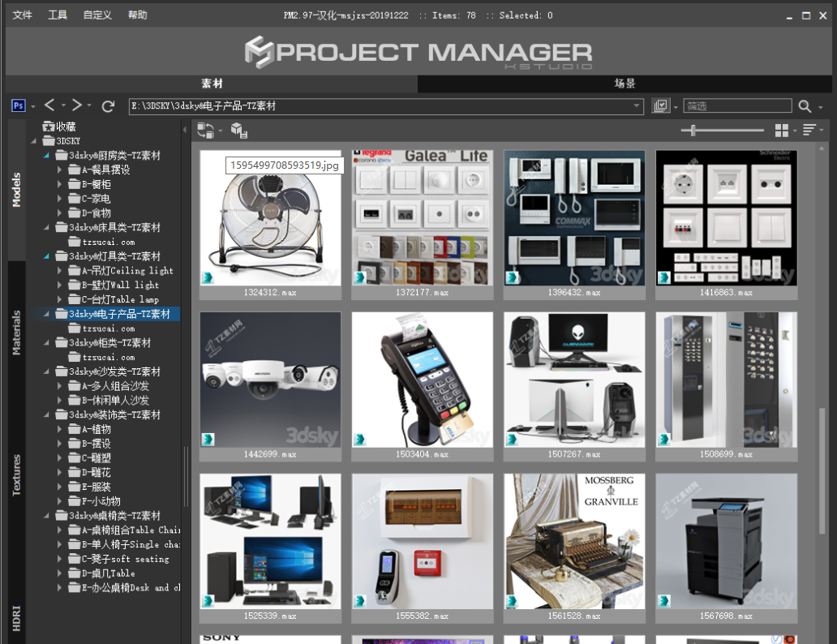Select the Galea Life switches thumbnail 1372177.max
Viewport: 837px width, 644px height.
(x=423, y=218)
